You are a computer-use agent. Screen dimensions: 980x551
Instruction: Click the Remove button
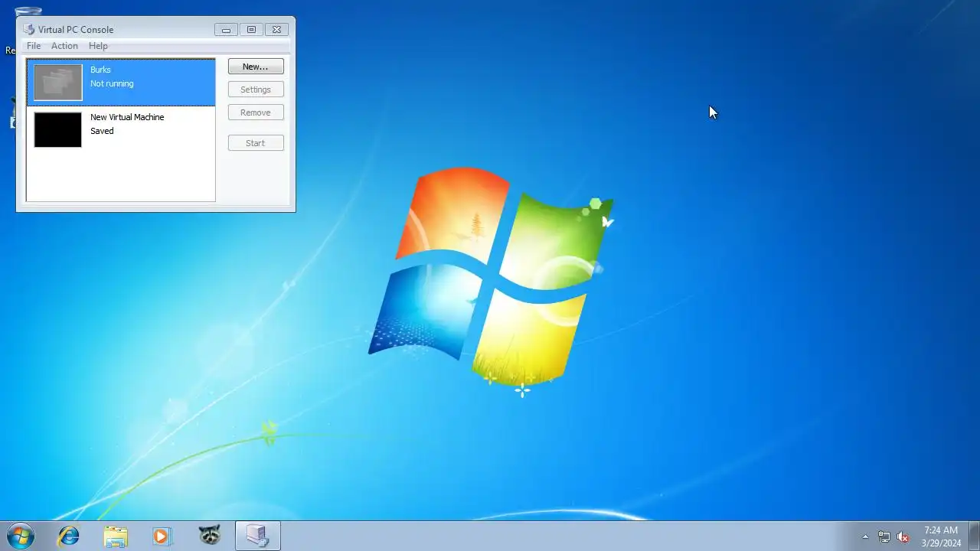(256, 112)
